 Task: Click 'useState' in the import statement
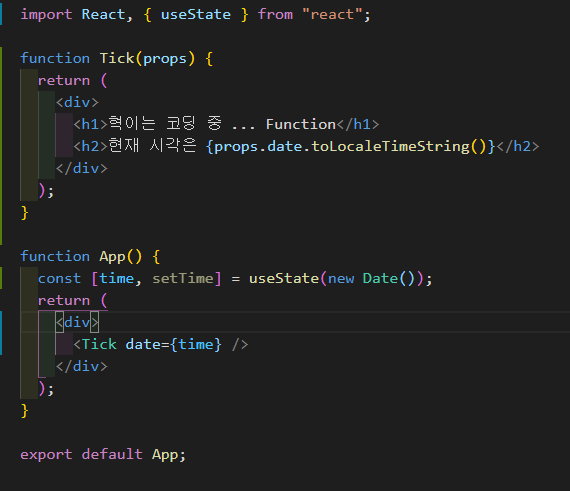click(196, 15)
